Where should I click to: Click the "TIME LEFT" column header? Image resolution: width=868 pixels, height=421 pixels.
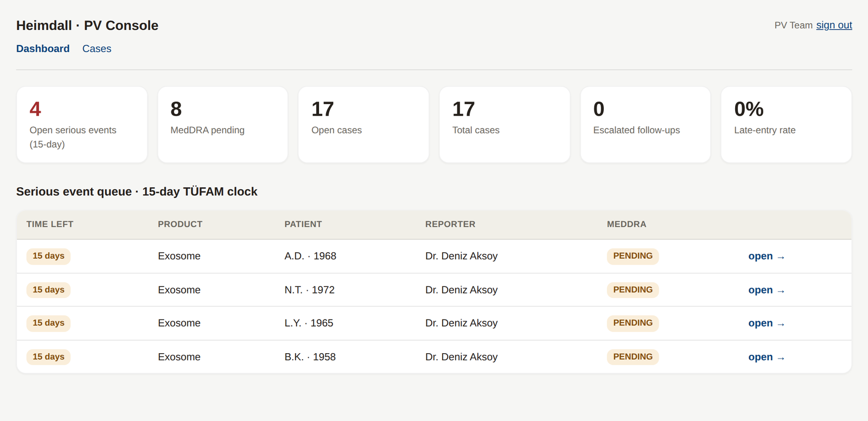coord(50,224)
